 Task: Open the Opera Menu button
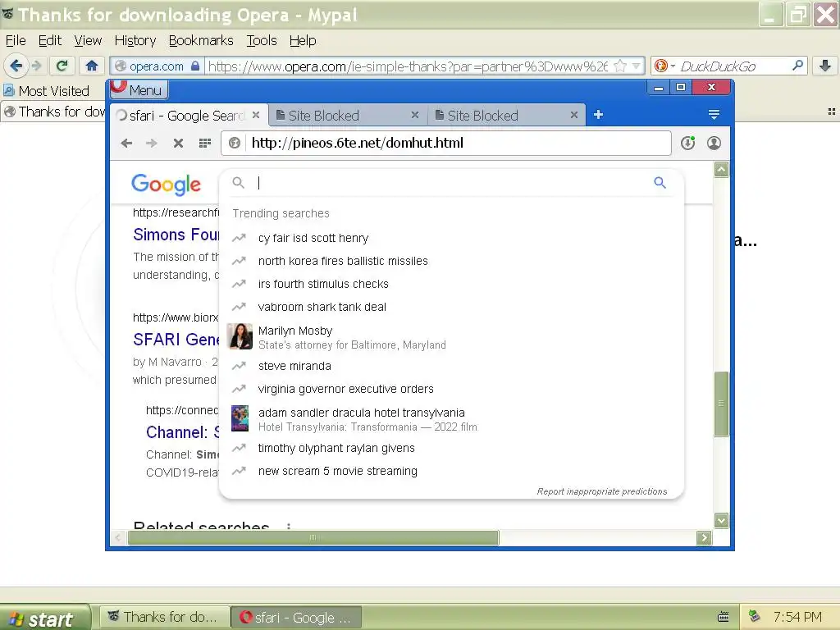139,89
